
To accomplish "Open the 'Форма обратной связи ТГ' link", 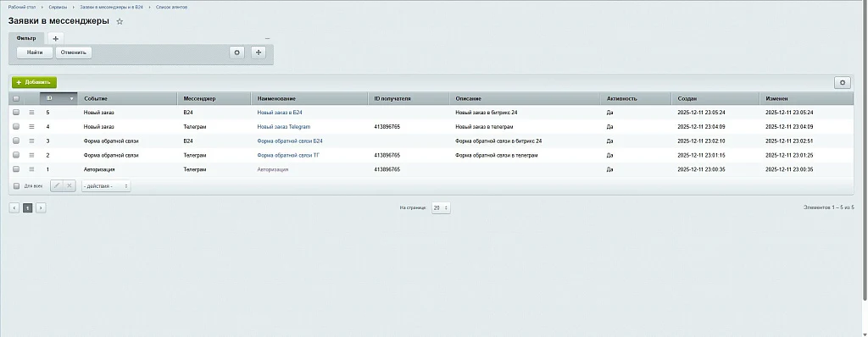I will tap(288, 155).
